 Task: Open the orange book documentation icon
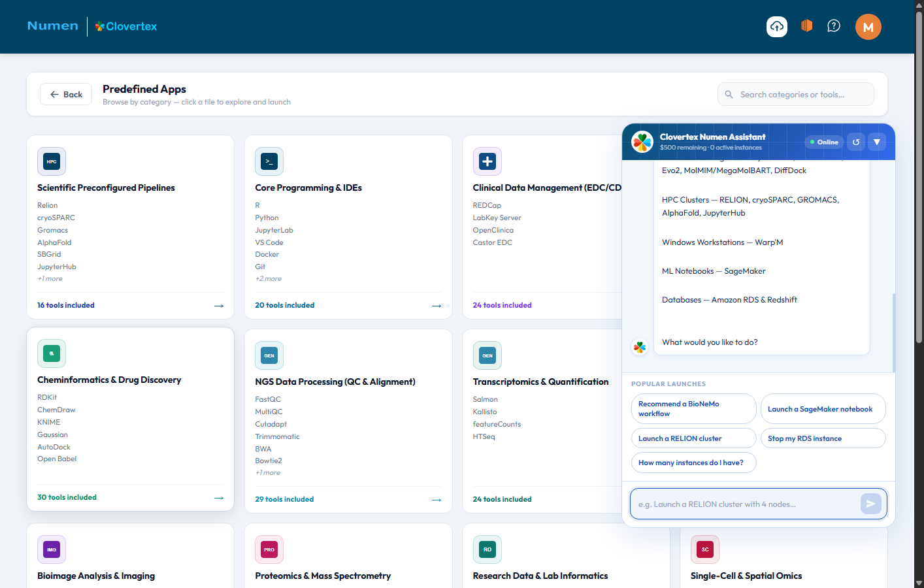(x=806, y=25)
